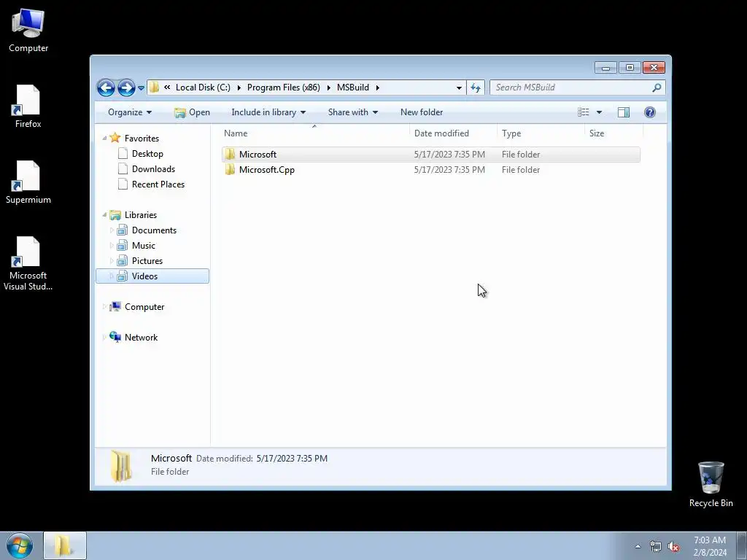The width and height of the screenshot is (747, 560).
Task: Create a New folder
Action: pyautogui.click(x=422, y=112)
